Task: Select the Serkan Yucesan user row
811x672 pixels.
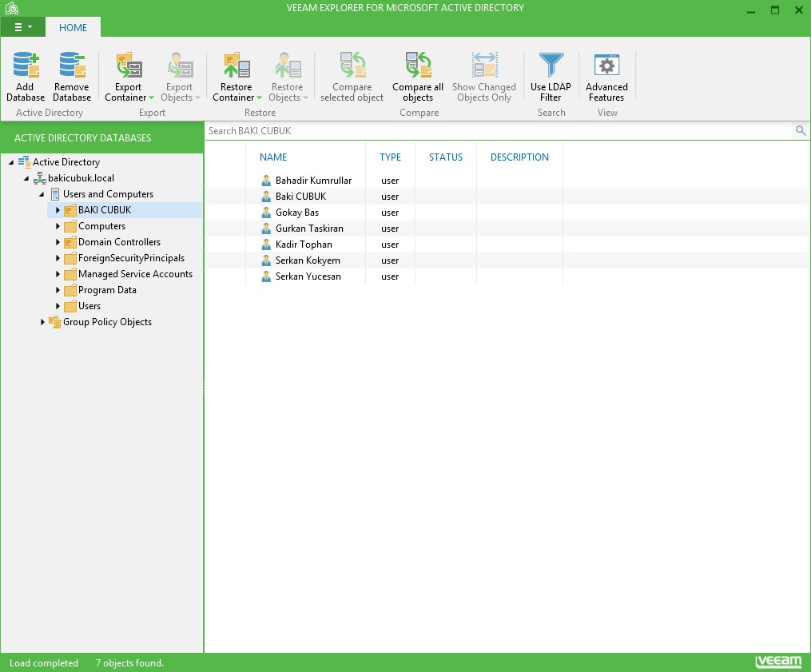Action: point(507,276)
